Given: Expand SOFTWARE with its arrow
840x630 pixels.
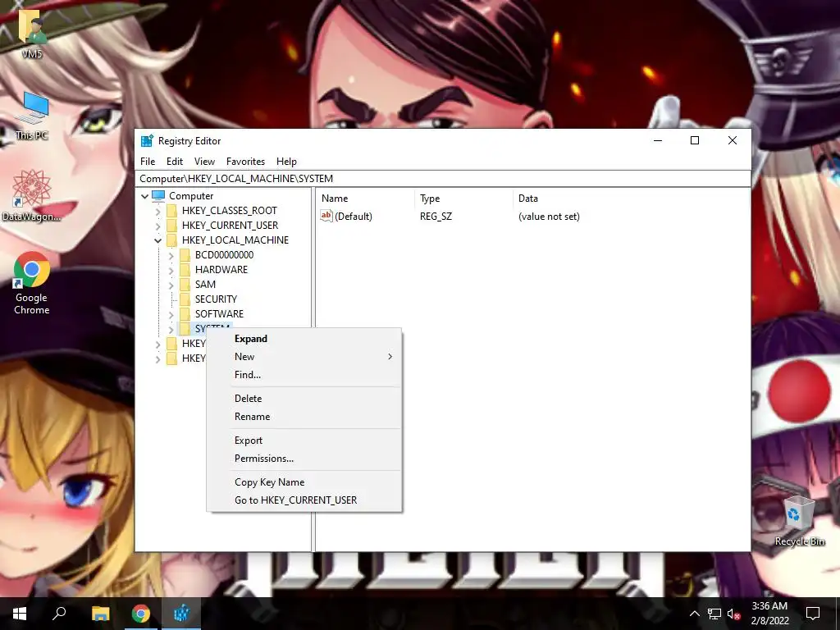Looking at the screenshot, I should (171, 314).
